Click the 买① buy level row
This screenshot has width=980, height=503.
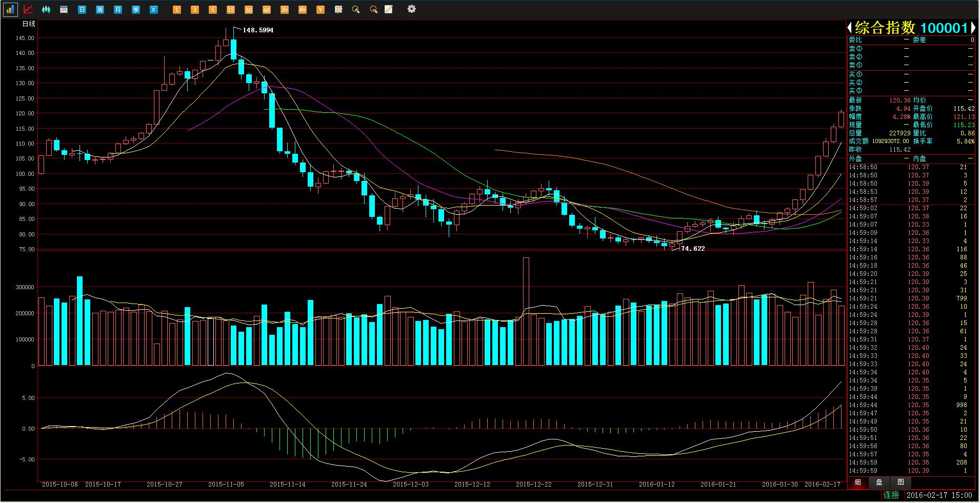[911, 75]
